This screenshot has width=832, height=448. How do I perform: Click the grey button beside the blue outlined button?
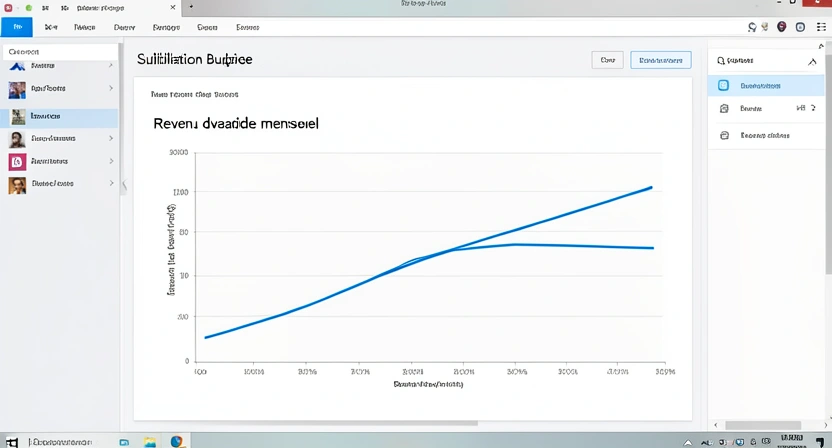[607, 60]
